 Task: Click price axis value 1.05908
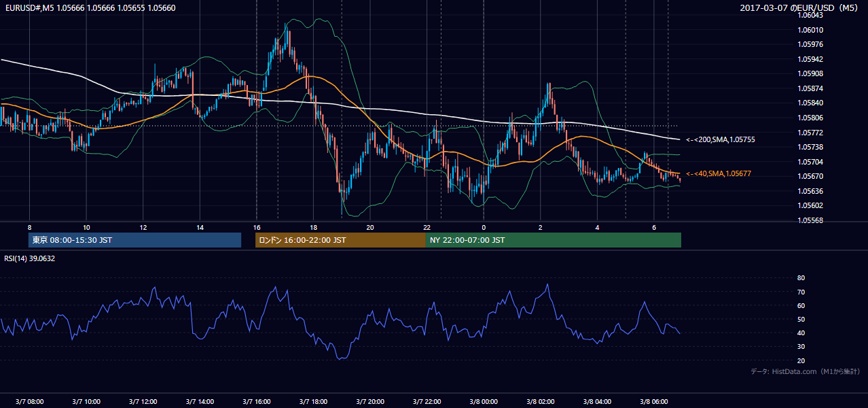[x=811, y=73]
